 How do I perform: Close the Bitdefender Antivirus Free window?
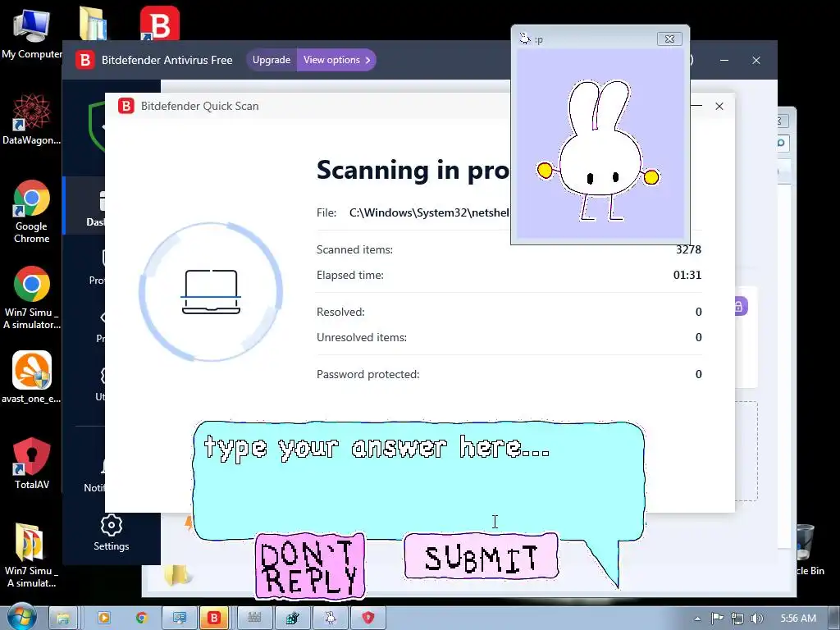(756, 60)
